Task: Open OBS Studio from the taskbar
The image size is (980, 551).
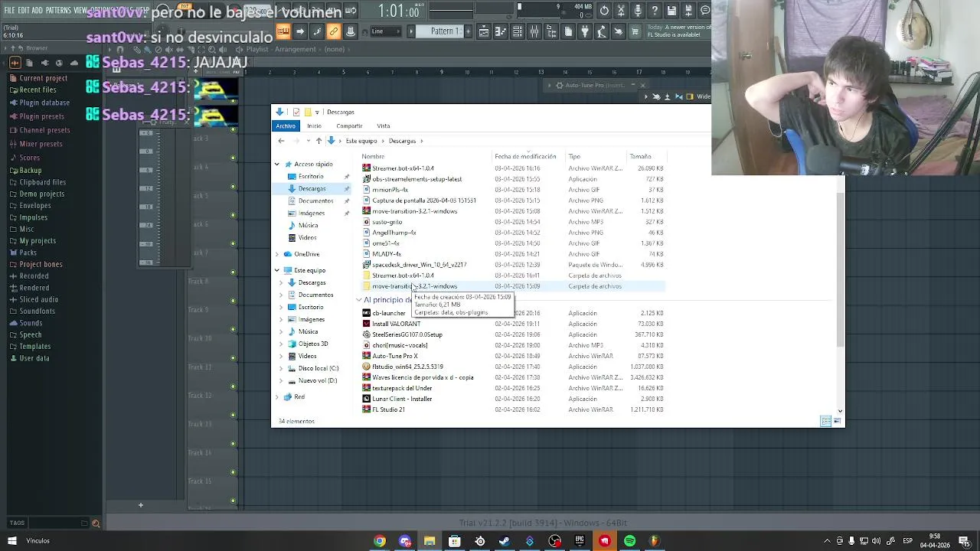Action: (555, 541)
